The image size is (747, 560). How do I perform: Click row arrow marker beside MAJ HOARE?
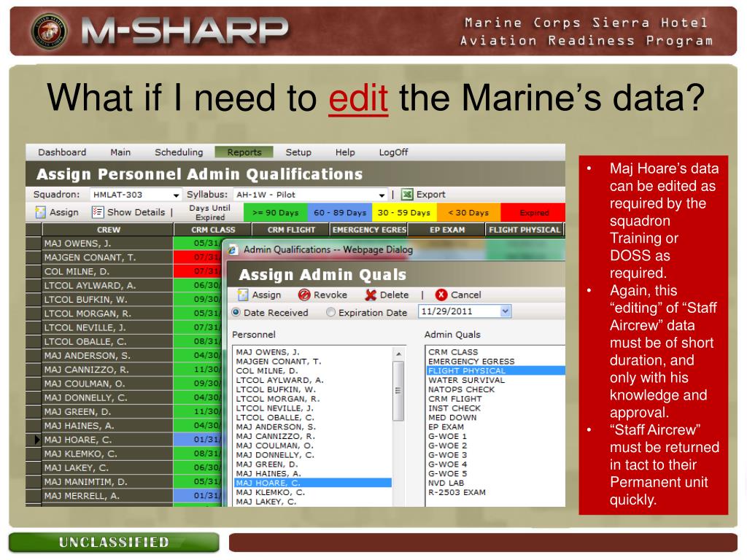point(37,440)
